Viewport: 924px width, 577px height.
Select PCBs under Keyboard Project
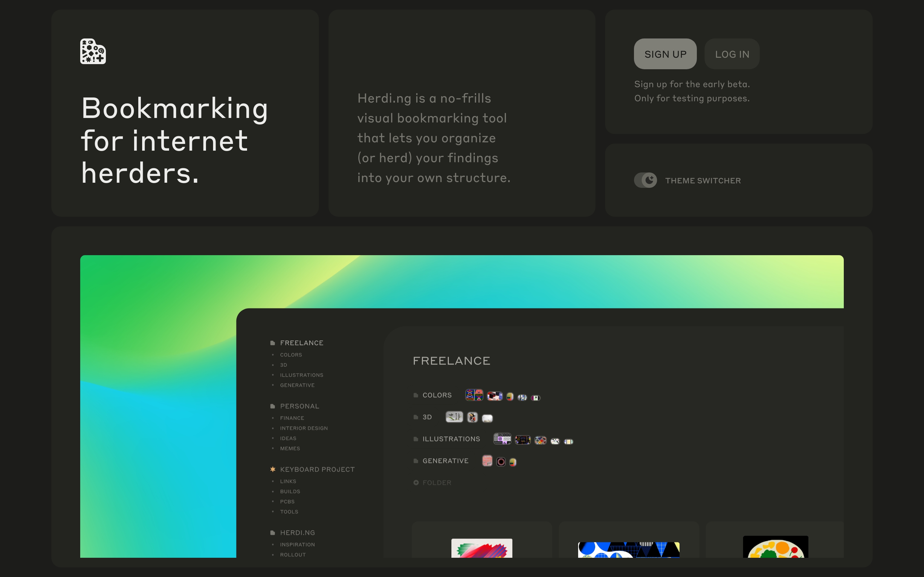point(287,501)
